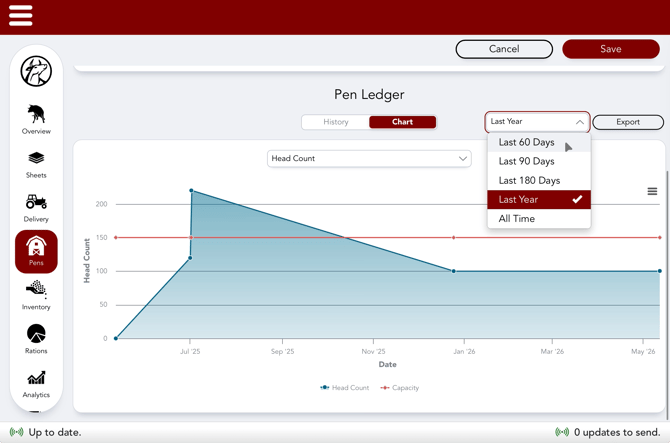Open the Overview section
670x443 pixels.
click(x=36, y=119)
